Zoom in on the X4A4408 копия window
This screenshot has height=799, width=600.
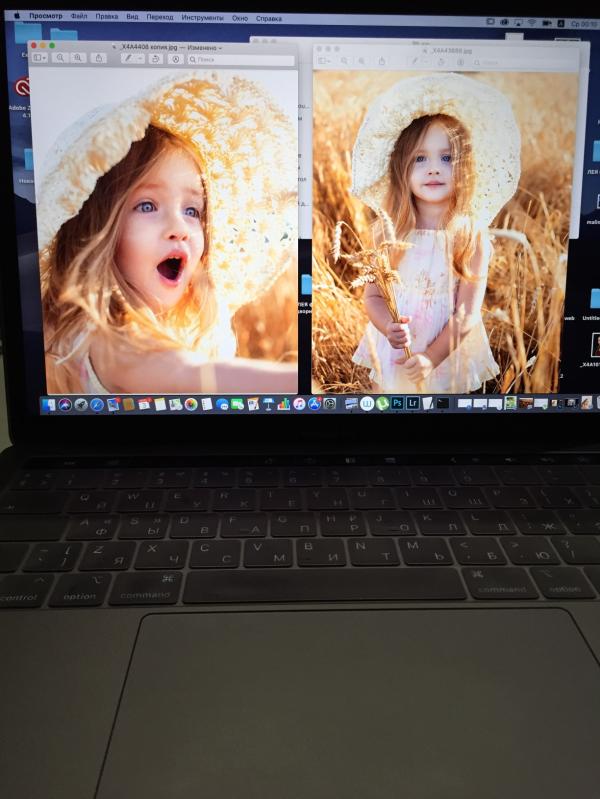77,58
